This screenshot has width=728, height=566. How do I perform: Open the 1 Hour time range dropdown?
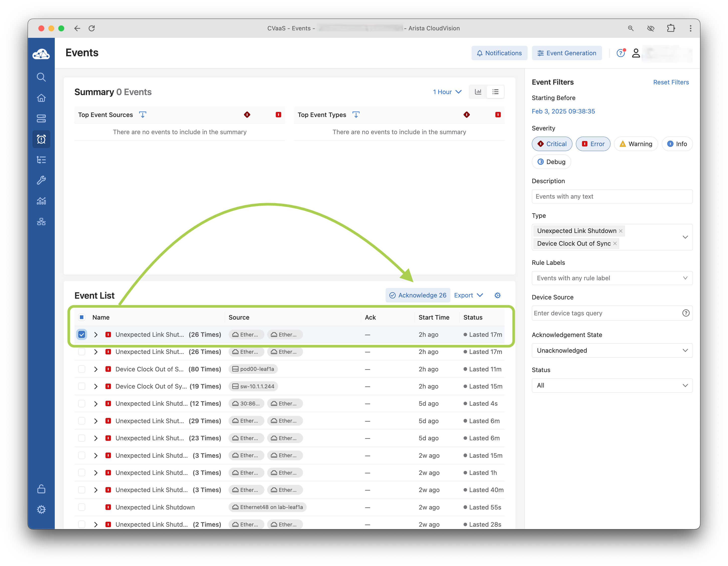tap(447, 92)
